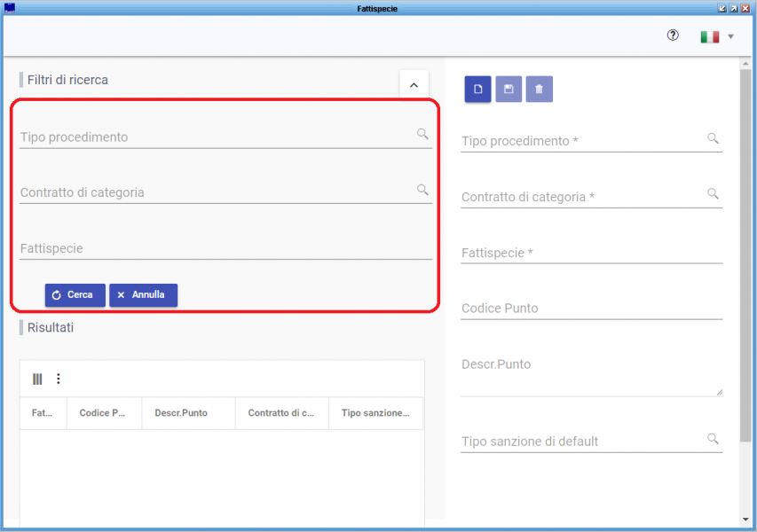Click the scrollbar down arrow
This screenshot has height=532, width=757.
(745, 520)
